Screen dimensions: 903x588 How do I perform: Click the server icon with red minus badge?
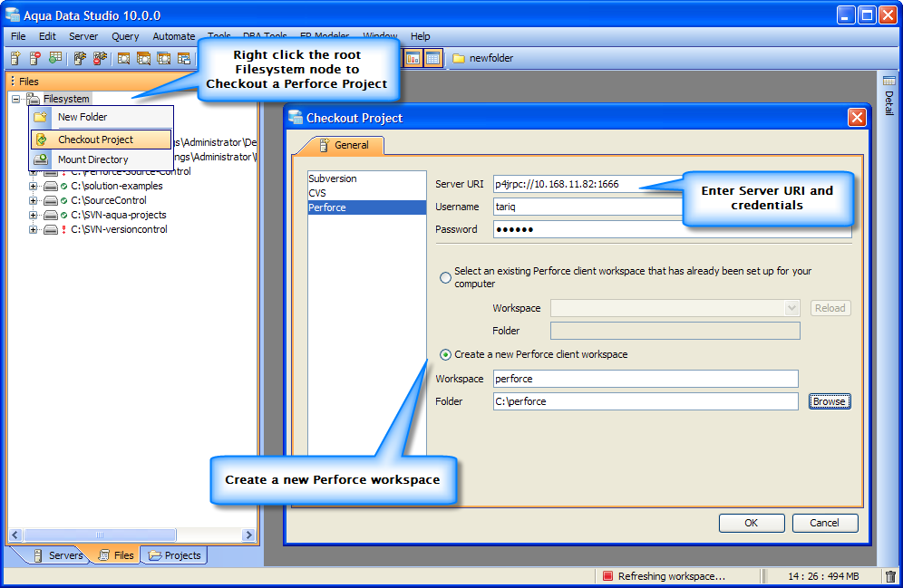[x=35, y=58]
